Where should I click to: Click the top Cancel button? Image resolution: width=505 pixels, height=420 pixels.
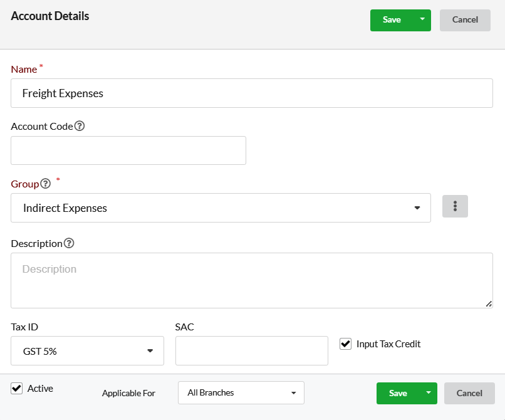465,20
